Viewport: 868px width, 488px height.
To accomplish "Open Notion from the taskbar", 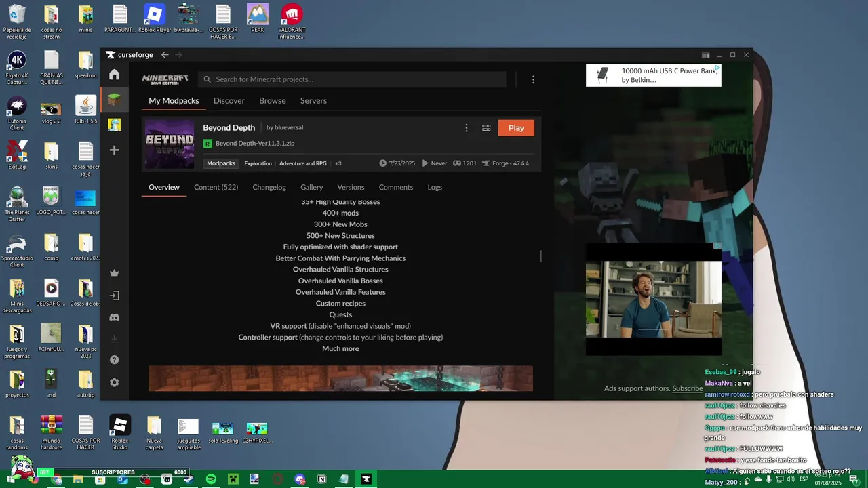I will click(x=322, y=479).
